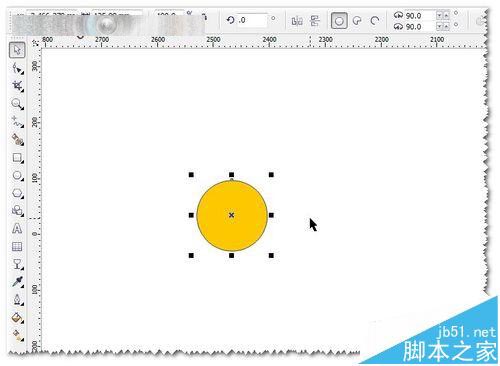
Task: Click the 2200 mark on horizontal ruler
Action: point(381,39)
